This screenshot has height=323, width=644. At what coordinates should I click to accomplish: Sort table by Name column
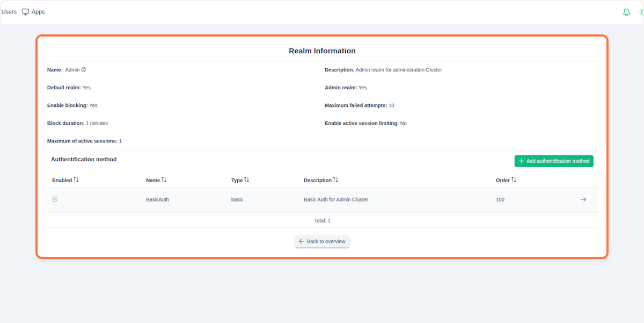[x=164, y=180]
